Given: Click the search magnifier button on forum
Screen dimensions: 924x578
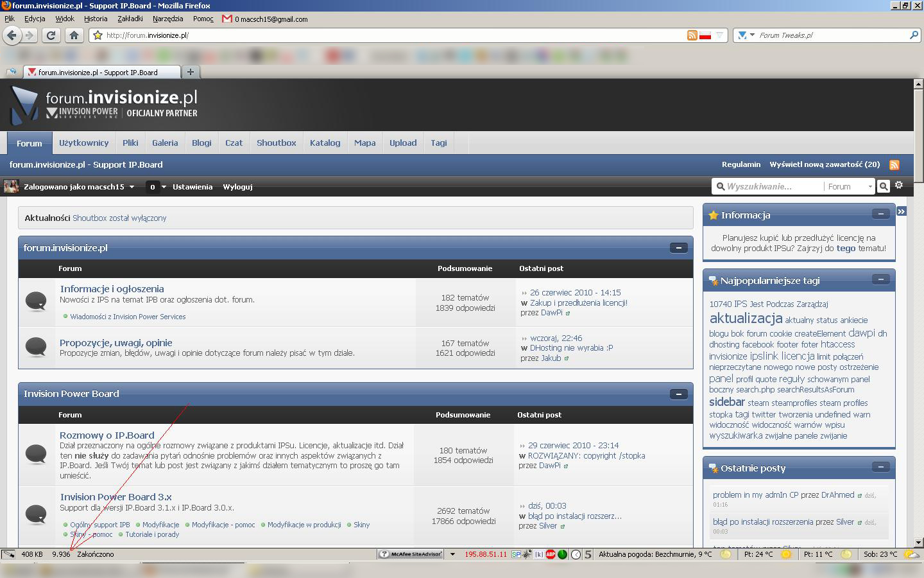Looking at the screenshot, I should (x=884, y=186).
